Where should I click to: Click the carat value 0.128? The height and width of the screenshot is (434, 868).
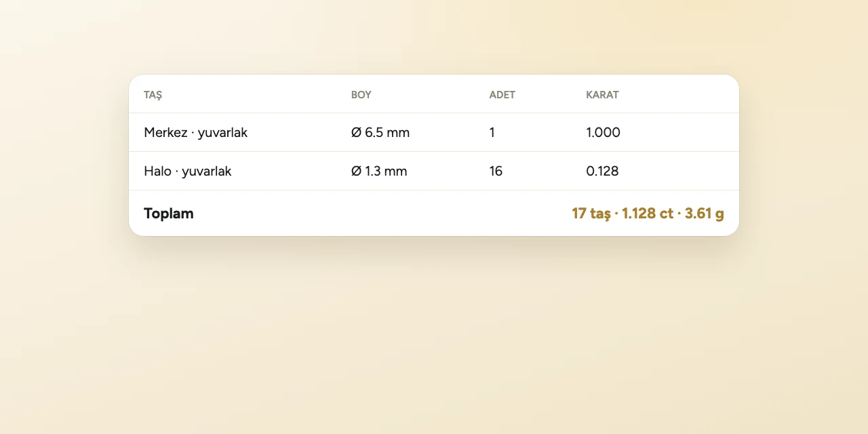click(602, 172)
